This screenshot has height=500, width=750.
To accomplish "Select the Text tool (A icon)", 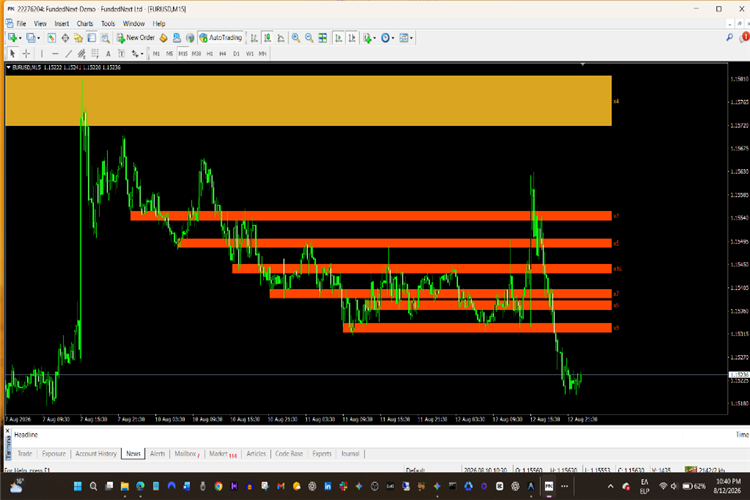I will 108,54.
